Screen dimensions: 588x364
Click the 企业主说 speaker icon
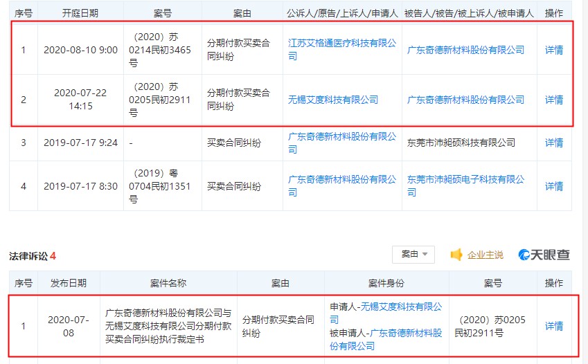point(456,255)
